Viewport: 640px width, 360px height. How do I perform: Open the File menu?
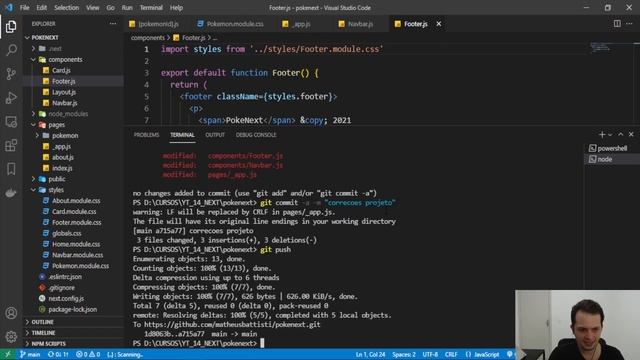click(24, 7)
